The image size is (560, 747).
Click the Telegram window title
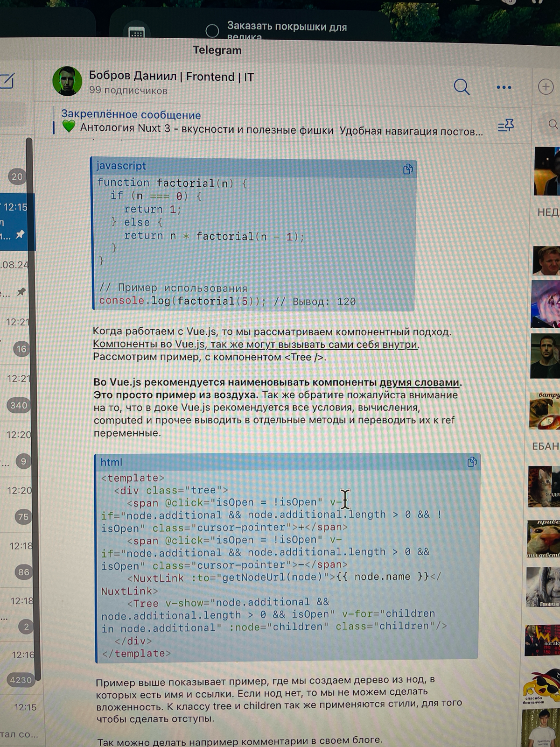(x=217, y=50)
